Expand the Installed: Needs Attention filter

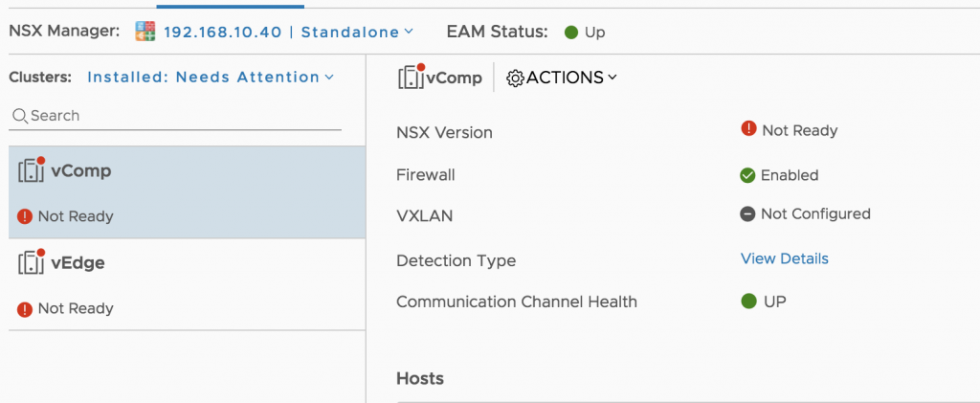tap(211, 77)
